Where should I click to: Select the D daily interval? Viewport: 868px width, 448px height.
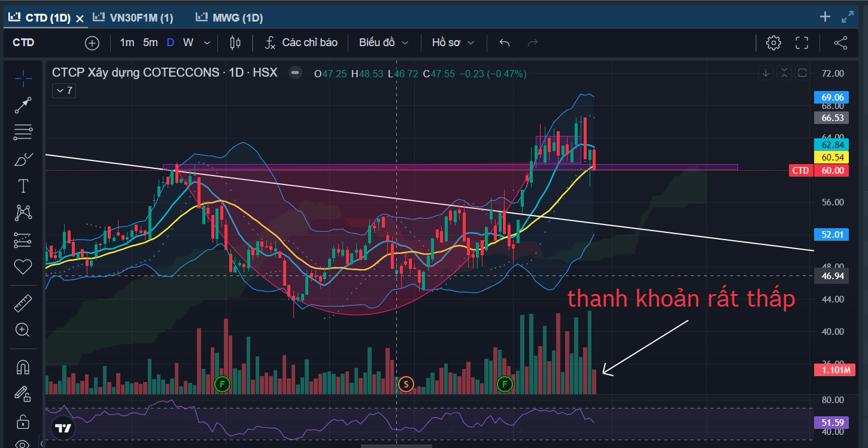coord(171,43)
